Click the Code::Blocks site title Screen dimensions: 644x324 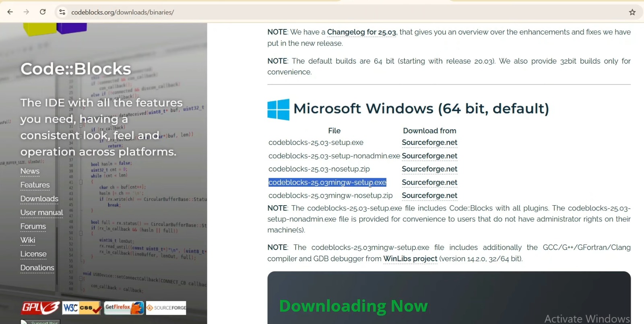76,69
